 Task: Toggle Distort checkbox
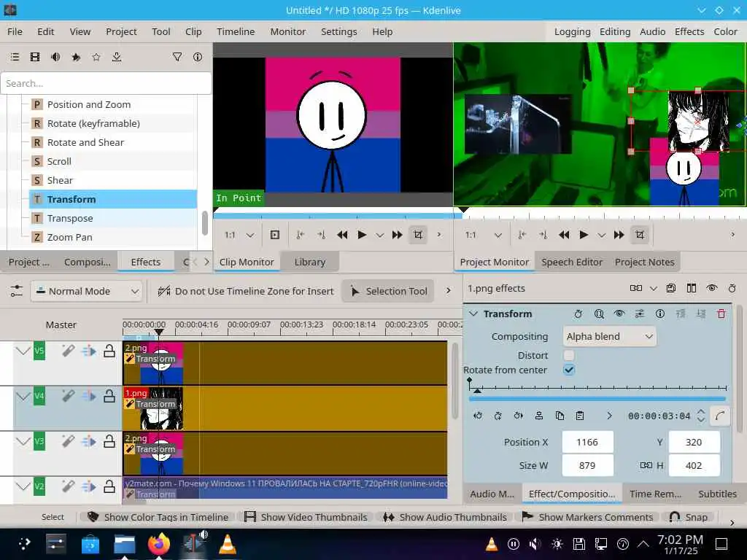(x=568, y=355)
